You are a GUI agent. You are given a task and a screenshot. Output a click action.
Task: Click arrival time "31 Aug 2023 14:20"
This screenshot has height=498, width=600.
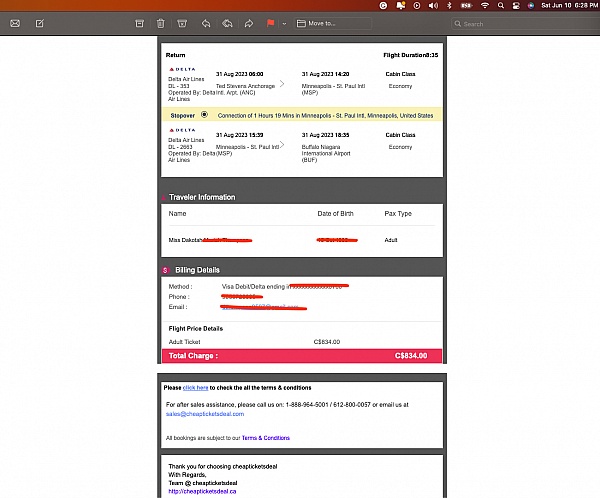click(x=325, y=74)
